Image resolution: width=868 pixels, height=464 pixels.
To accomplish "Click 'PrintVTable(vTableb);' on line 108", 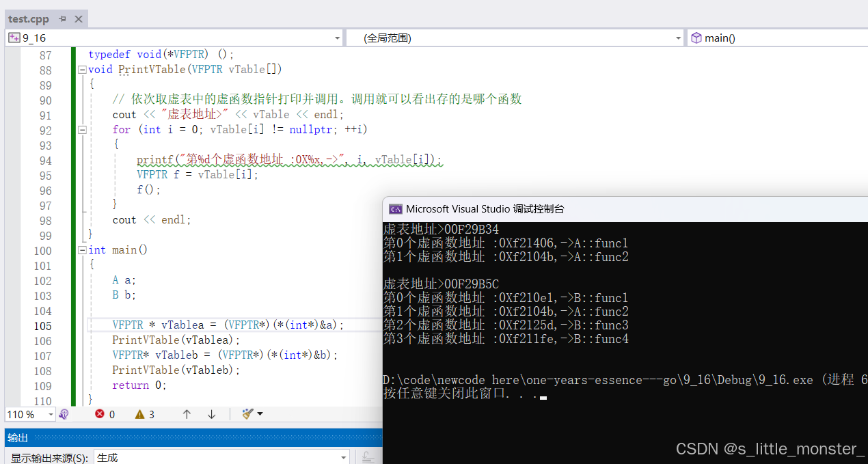I will pyautogui.click(x=177, y=370).
